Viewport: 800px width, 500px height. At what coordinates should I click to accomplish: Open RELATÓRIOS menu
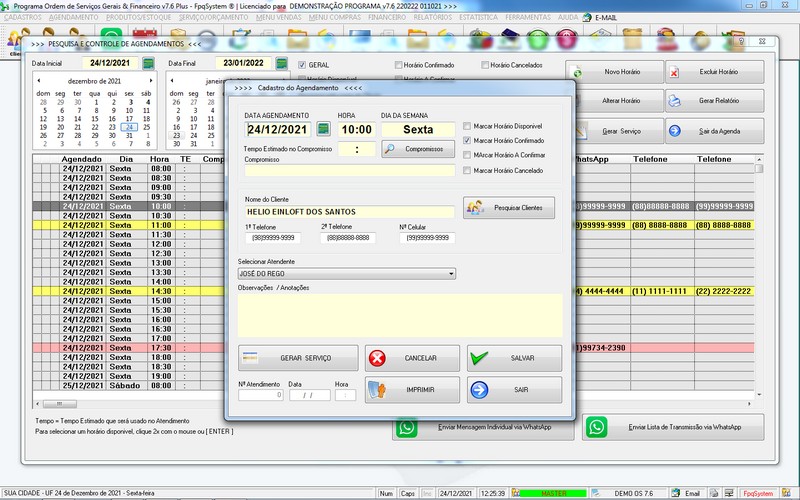(x=433, y=17)
